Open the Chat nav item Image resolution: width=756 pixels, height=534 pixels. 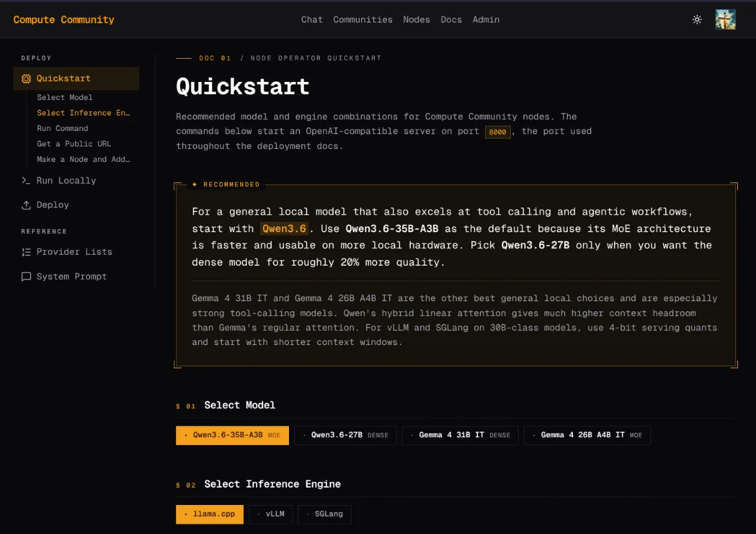click(312, 20)
